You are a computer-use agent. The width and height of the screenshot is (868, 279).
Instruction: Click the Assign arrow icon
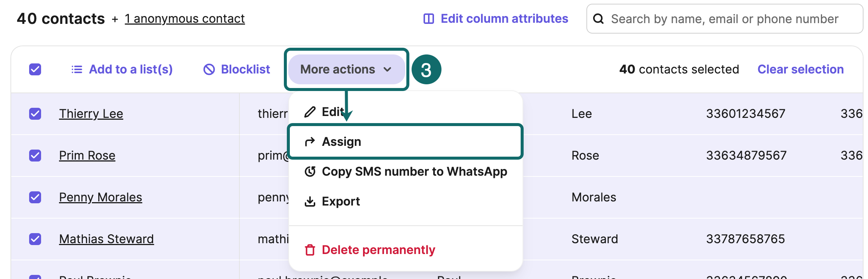(310, 142)
